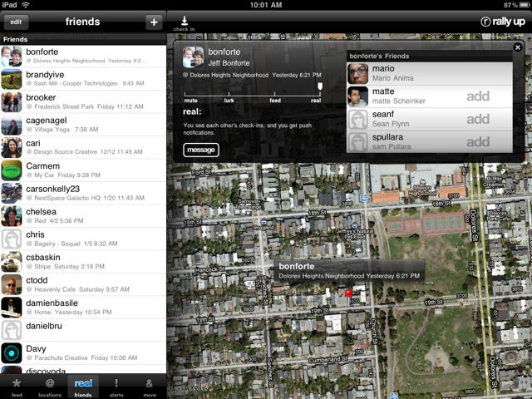Select brandyive in friends list
Screen dimensions: 532x399
coord(83,78)
